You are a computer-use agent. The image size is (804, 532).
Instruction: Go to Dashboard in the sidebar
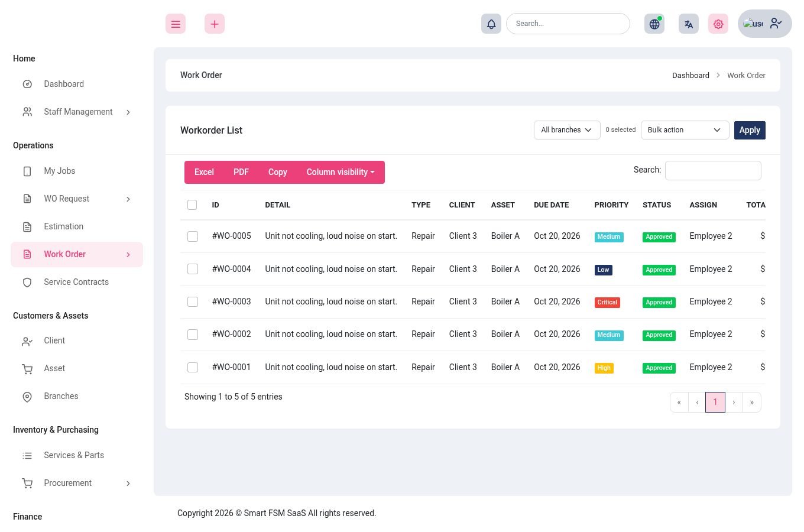(x=77, y=84)
